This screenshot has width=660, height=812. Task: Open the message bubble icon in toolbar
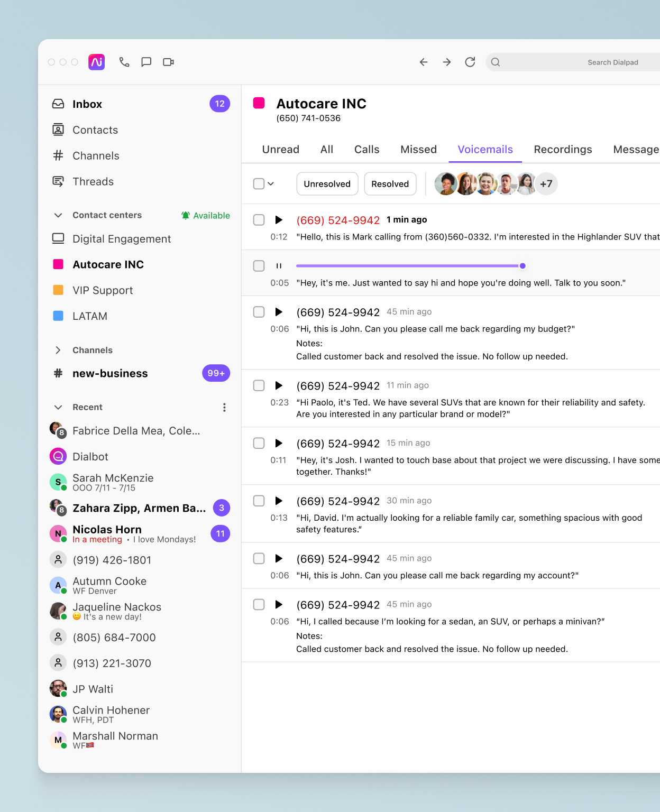click(x=146, y=62)
